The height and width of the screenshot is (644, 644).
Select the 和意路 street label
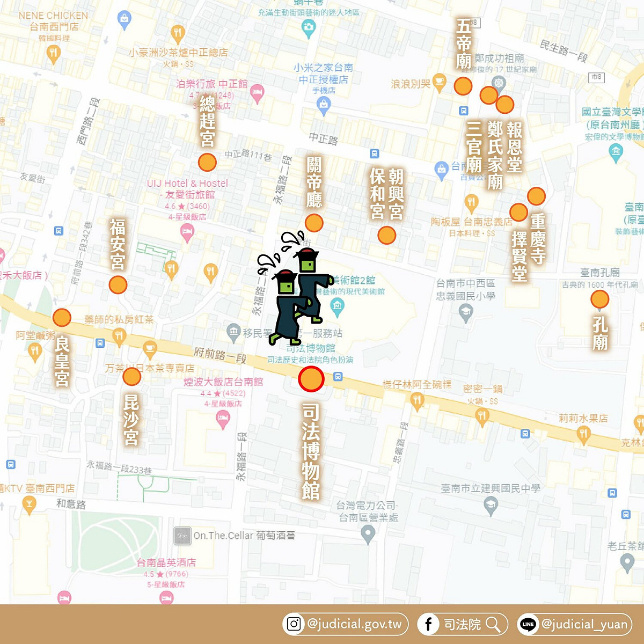tap(71, 504)
